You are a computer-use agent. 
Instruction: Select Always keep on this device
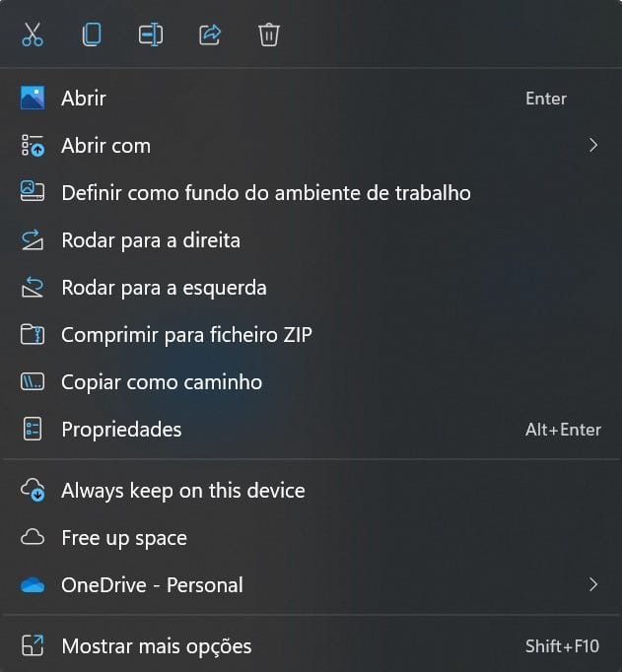(x=182, y=491)
